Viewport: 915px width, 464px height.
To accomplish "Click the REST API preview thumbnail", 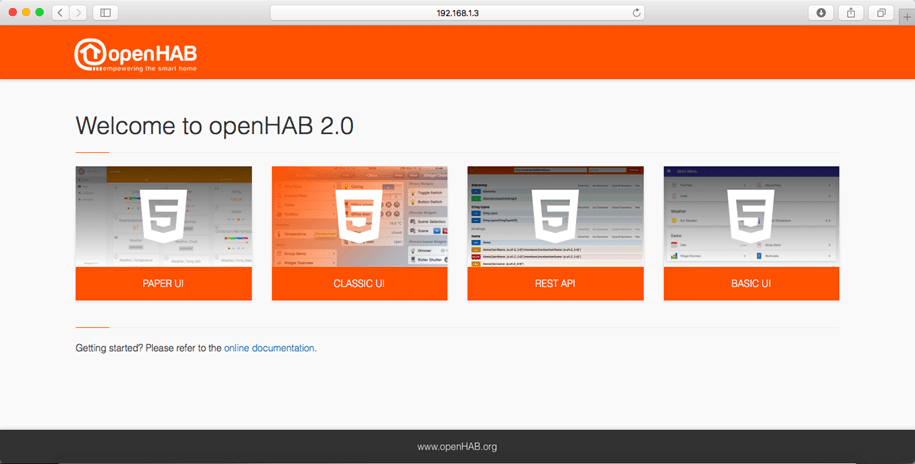I will click(556, 217).
